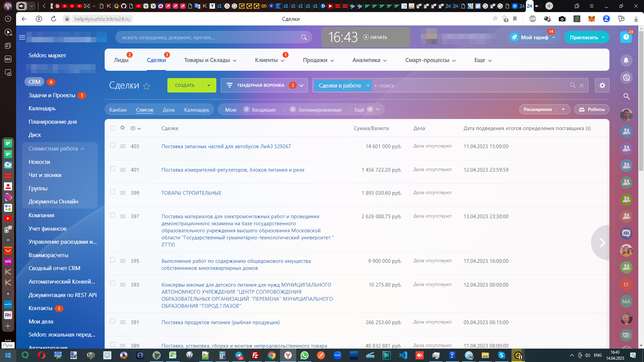This screenshot has width=644, height=362.
Task: Tick the checkbox for deal 399
Action: pyautogui.click(x=113, y=192)
